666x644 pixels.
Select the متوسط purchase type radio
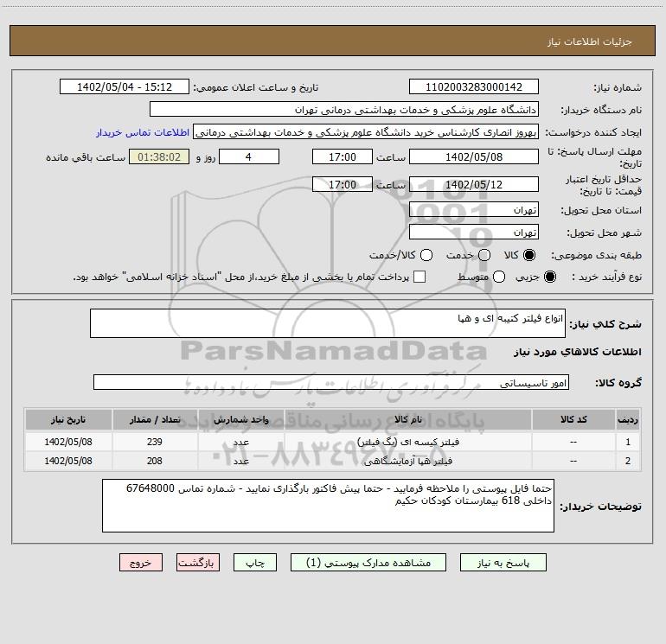point(499,277)
